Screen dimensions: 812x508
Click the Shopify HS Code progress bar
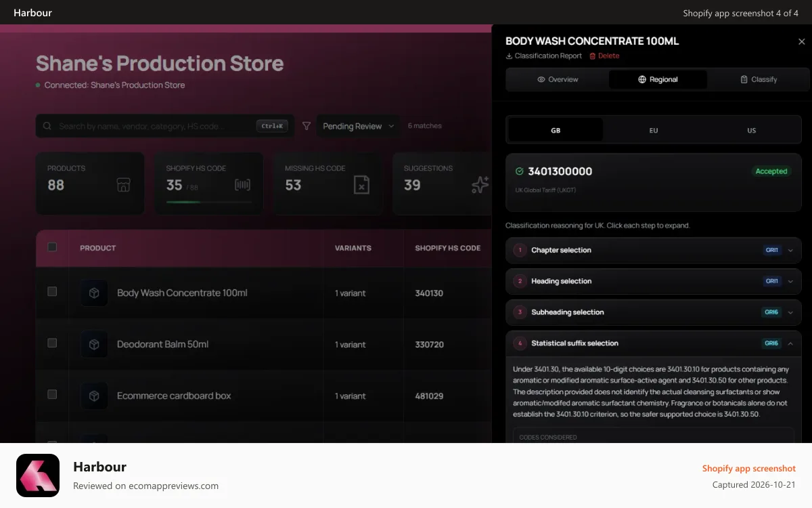[x=208, y=202]
